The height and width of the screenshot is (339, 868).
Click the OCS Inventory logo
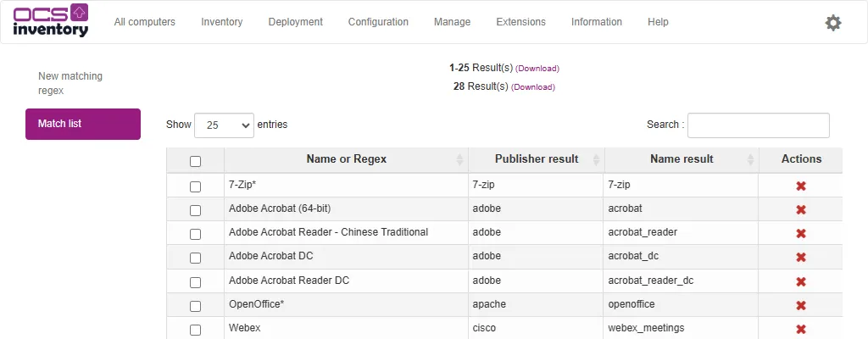pyautogui.click(x=50, y=20)
